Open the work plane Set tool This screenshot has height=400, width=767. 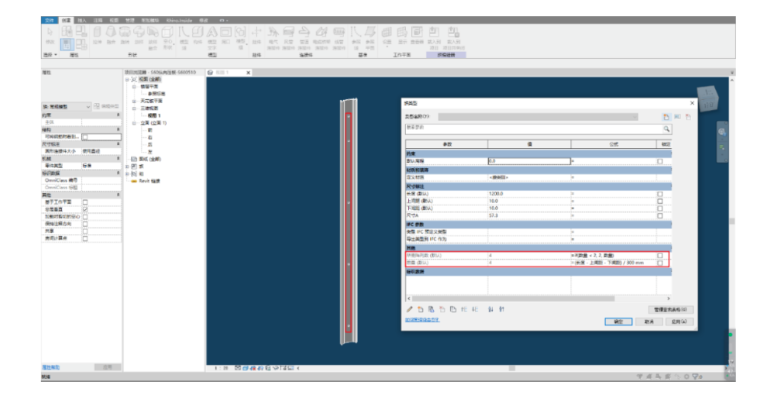point(386,35)
